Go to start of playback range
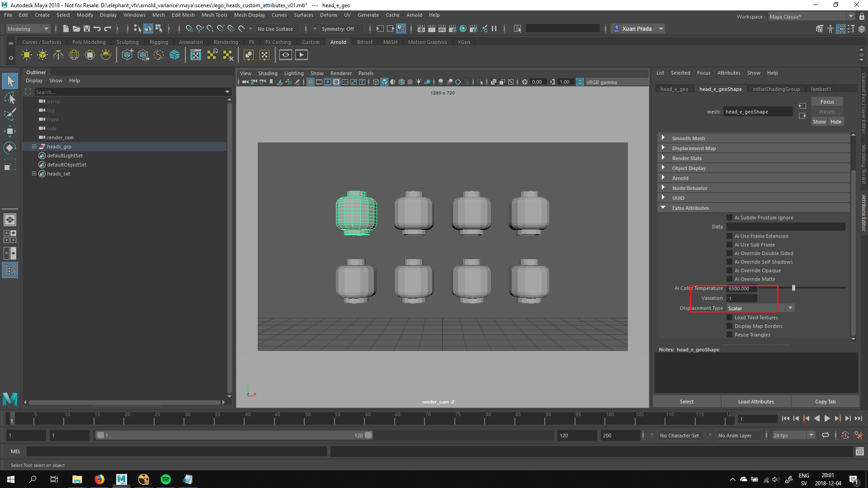The width and height of the screenshot is (868, 488). pos(785,419)
